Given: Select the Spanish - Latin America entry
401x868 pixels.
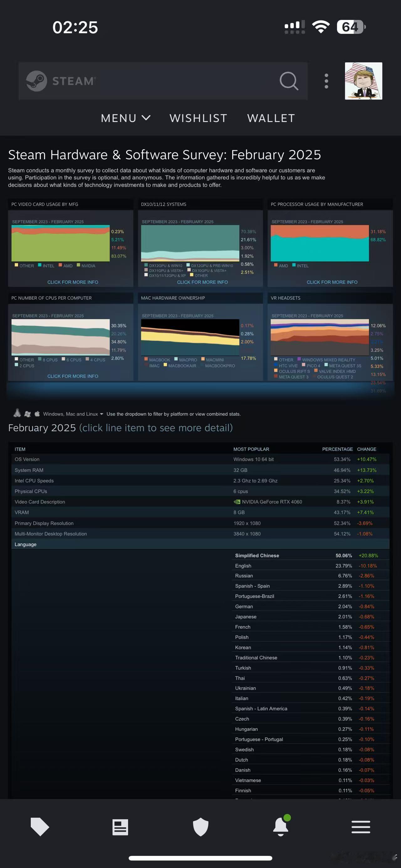Looking at the screenshot, I should [x=310, y=709].
